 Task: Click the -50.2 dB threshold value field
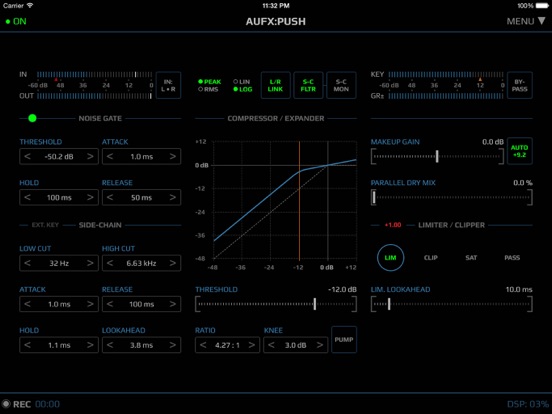point(59,157)
